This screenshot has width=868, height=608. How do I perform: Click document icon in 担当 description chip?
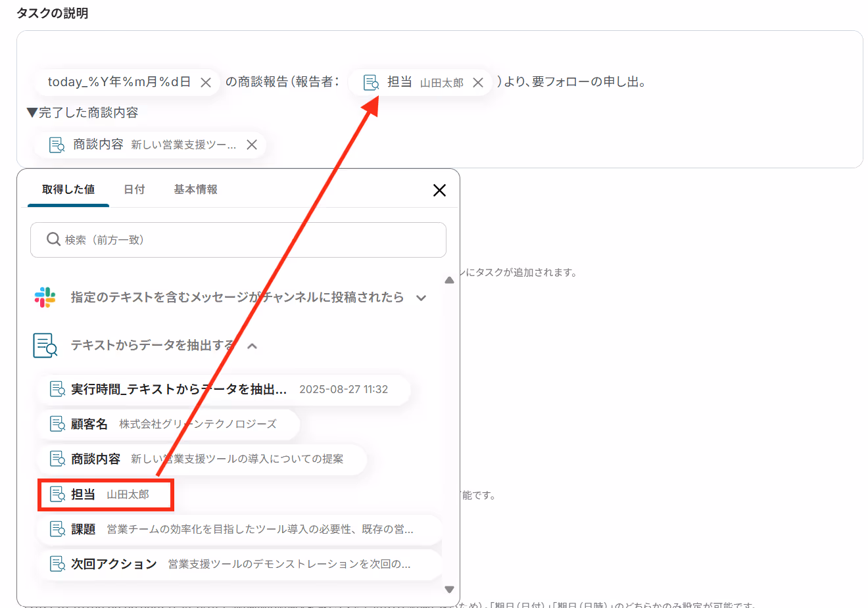tap(371, 82)
